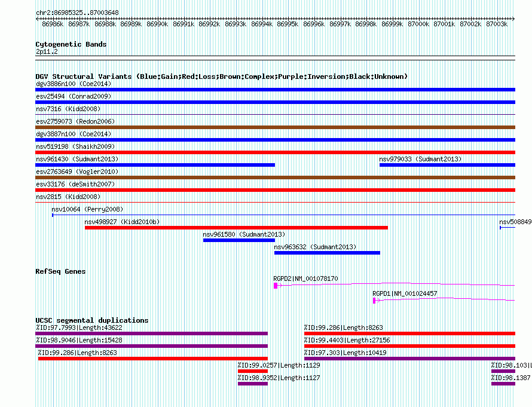Click the chr2:86985325..87003648 coordinate label

point(77,13)
